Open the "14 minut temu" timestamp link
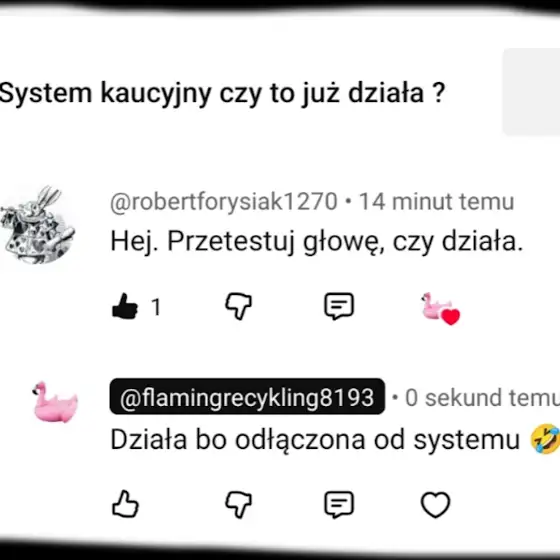Image resolution: width=560 pixels, height=560 pixels. pos(436,202)
